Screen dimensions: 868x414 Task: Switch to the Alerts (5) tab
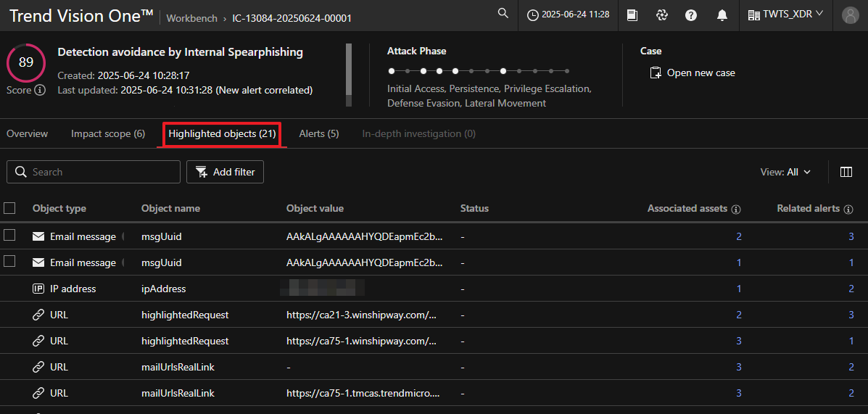click(318, 133)
